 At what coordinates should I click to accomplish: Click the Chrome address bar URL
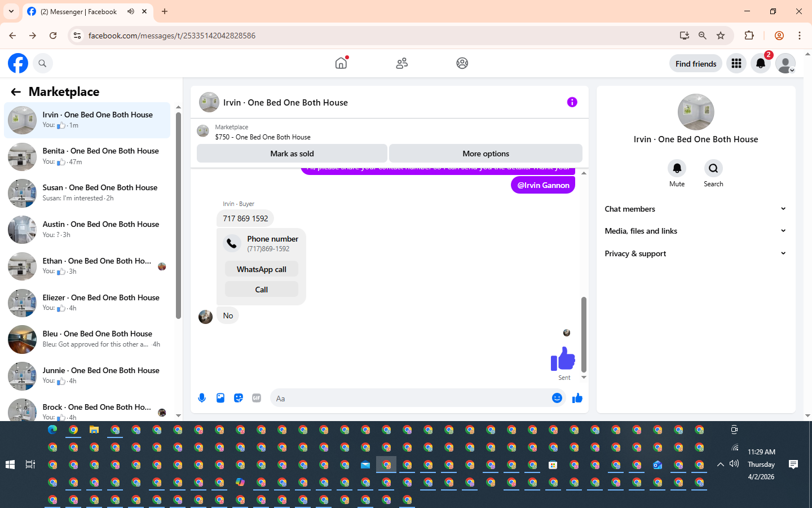(x=172, y=36)
